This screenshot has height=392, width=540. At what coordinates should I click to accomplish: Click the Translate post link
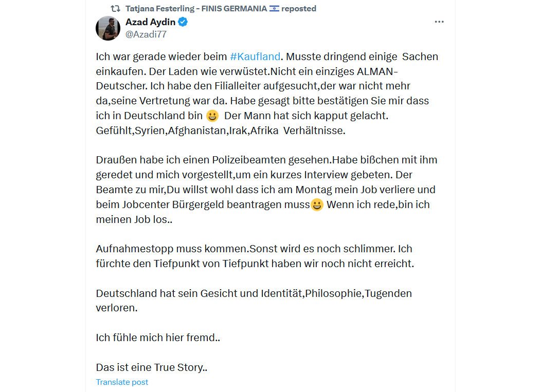(x=122, y=382)
